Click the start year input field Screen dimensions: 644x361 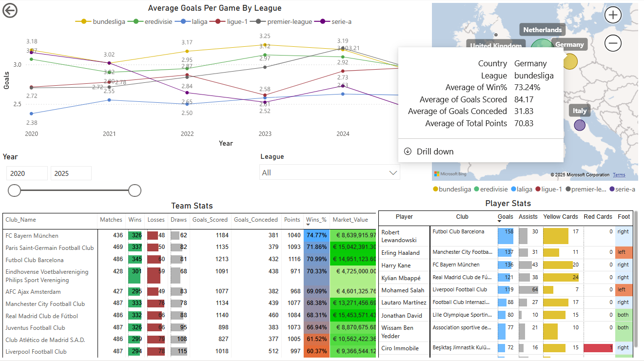27,173
